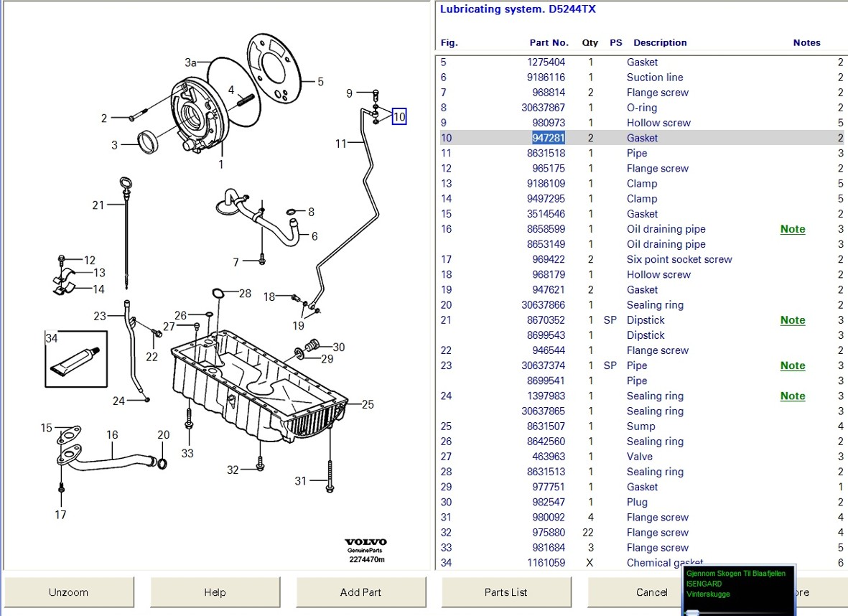
Task: Click the Add Part button
Action: tap(360, 592)
